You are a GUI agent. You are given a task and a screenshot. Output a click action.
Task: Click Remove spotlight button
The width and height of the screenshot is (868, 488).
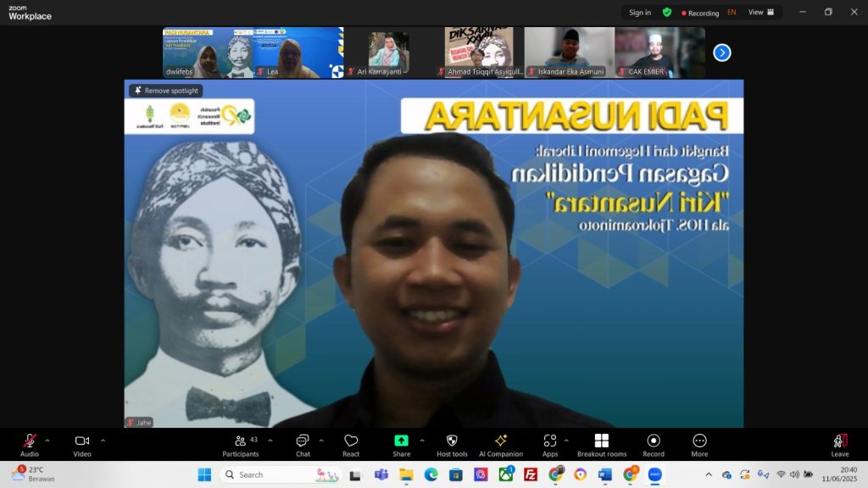[x=166, y=91]
